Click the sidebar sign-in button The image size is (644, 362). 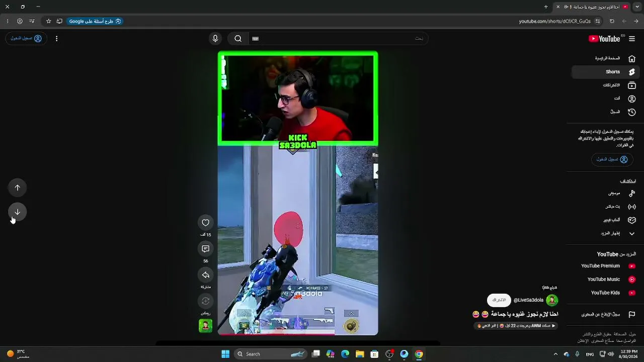pyautogui.click(x=611, y=159)
